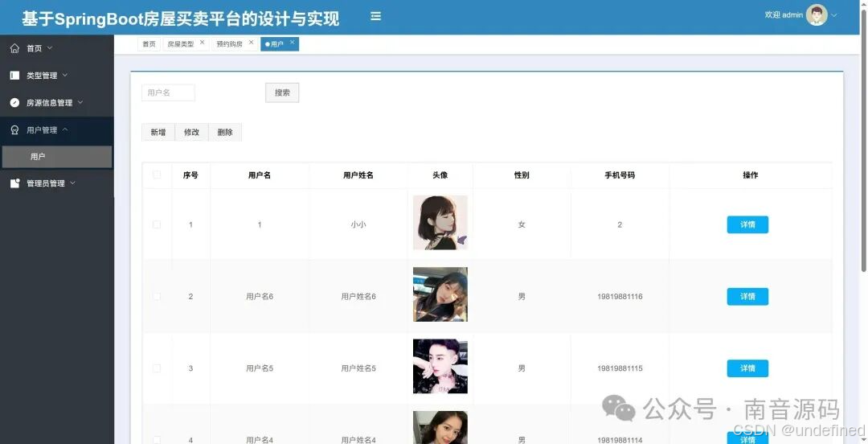Click the 新增 button
868x444 pixels.
click(x=158, y=132)
